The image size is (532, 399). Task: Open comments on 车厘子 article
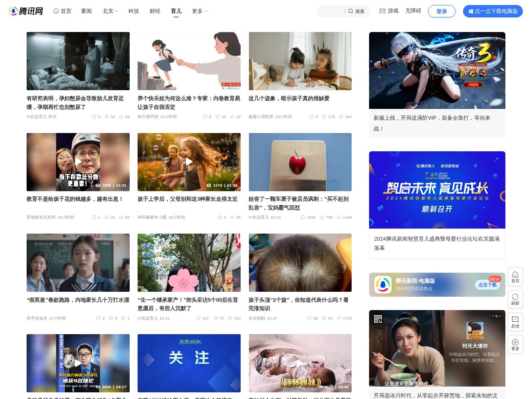pyautogui.click(x=308, y=217)
